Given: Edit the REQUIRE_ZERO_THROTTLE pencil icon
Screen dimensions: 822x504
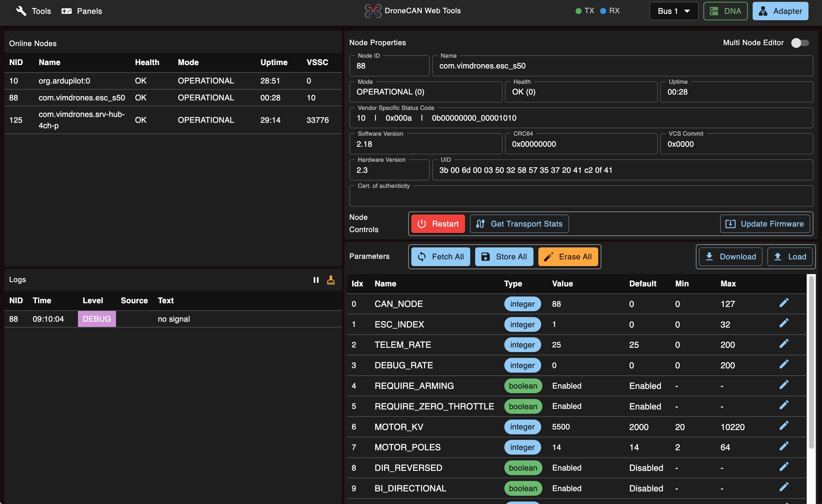Looking at the screenshot, I should 784,405.
